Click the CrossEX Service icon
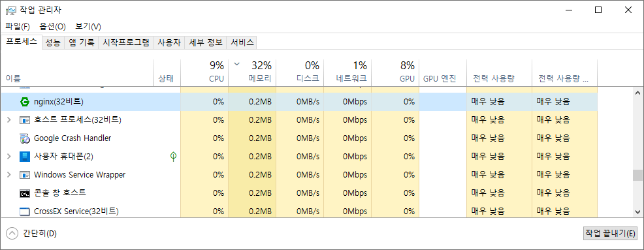Image resolution: width=644 pixels, height=250 pixels. tap(25, 211)
